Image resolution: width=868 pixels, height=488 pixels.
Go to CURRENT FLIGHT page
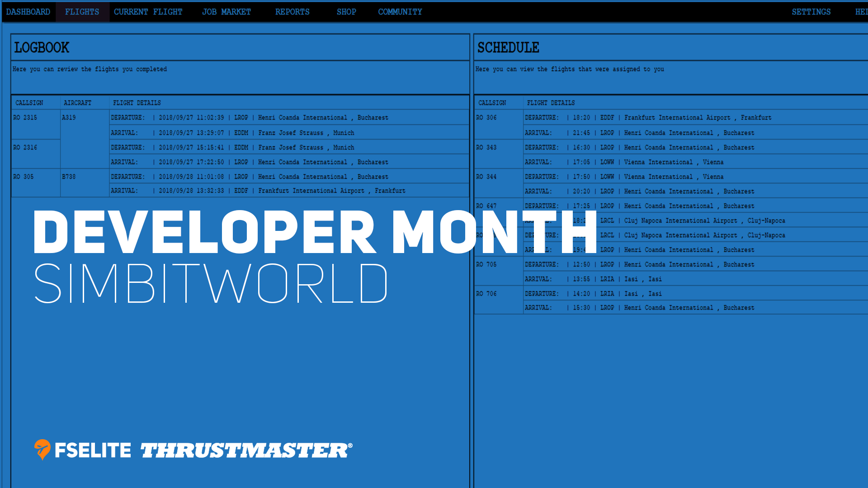click(x=148, y=12)
